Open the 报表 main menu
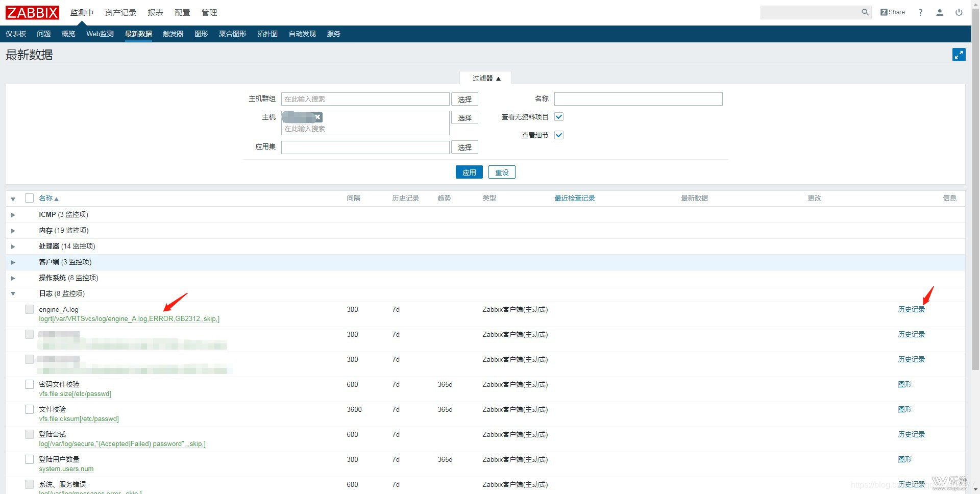 [155, 12]
